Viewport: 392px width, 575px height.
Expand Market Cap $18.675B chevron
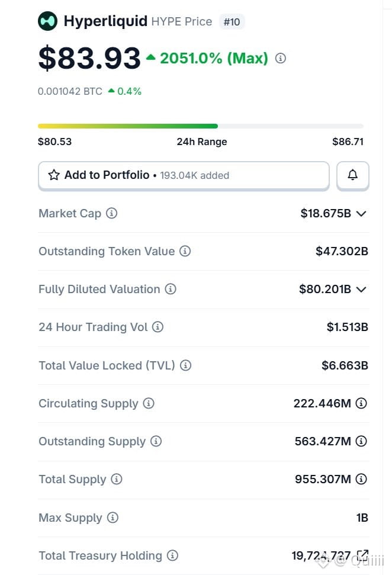361,213
